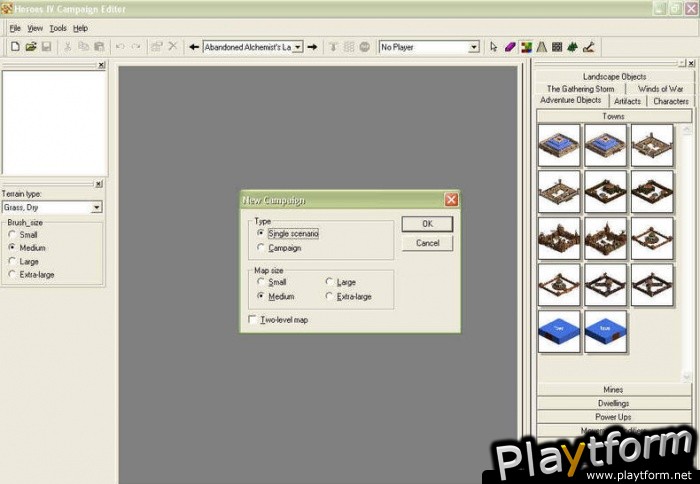Click the Undo arrow icon
Screen dimensions: 700x484
[x=120, y=46]
